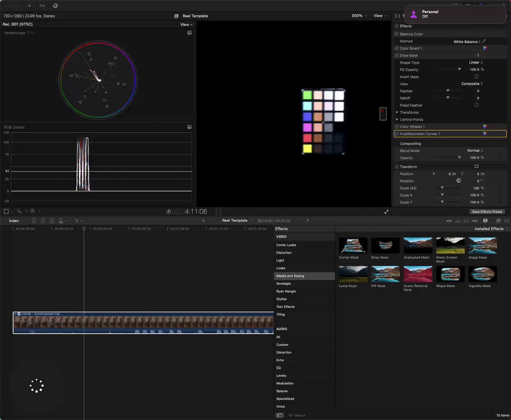The width and height of the screenshot is (511, 420).
Task: Select the Stylize video effects category
Action: [x=281, y=299]
